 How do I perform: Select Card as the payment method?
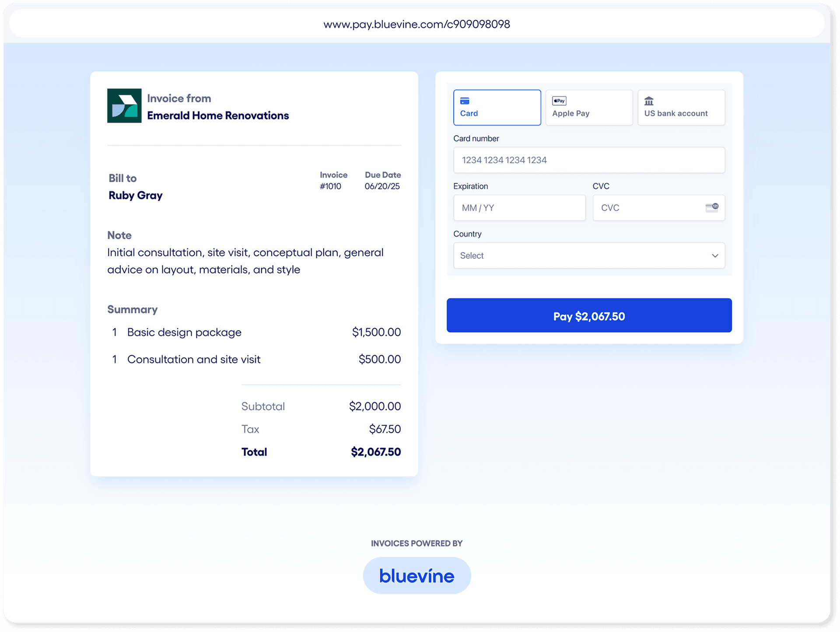tap(497, 107)
